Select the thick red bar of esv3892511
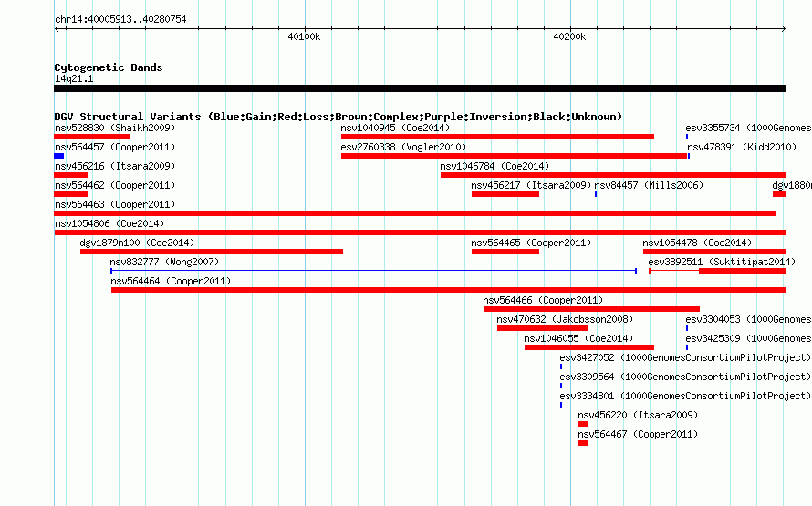This screenshot has height=506, width=812. pyautogui.click(x=743, y=271)
